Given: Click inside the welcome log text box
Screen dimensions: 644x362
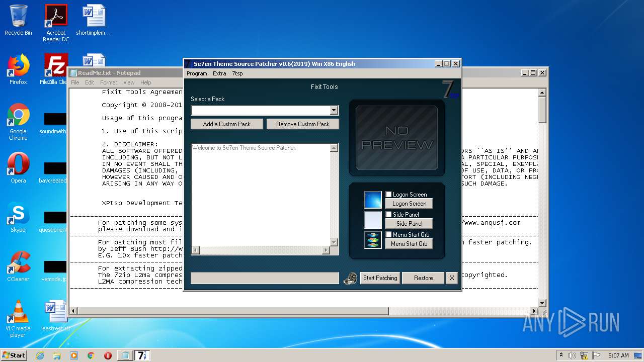Looking at the screenshot, I should pyautogui.click(x=261, y=195).
